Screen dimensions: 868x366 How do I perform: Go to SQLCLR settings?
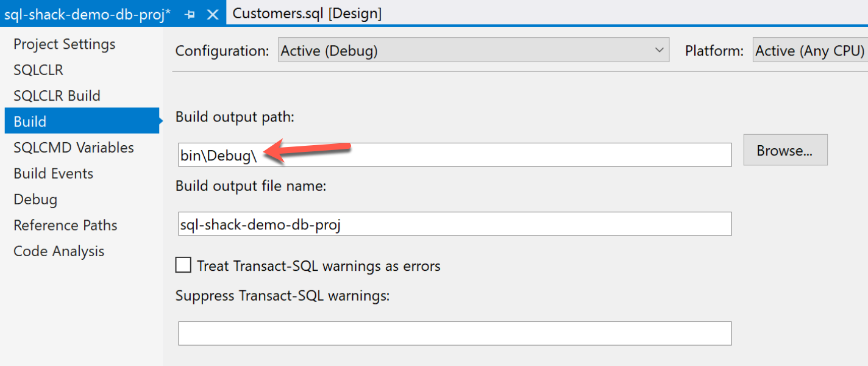[x=38, y=70]
